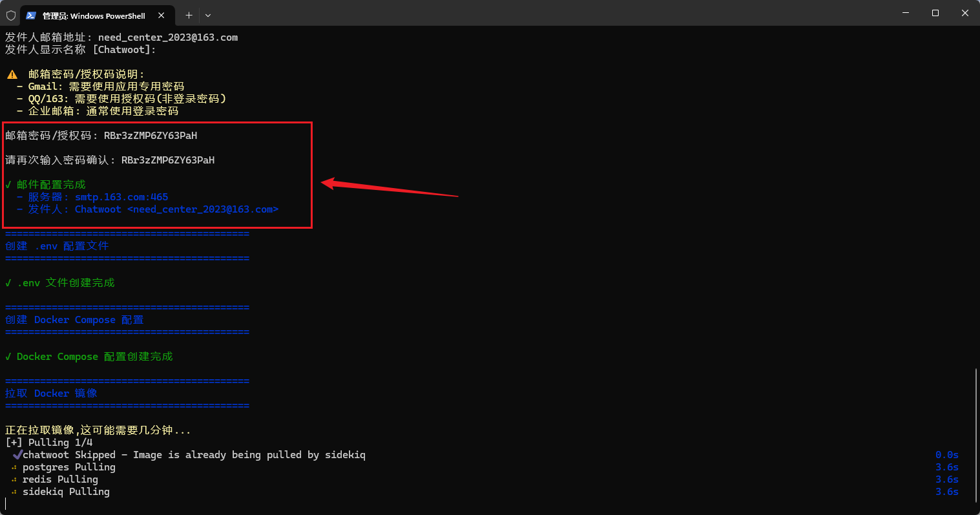This screenshot has height=515, width=980.
Task: Click the smtp.163.com:465 server text
Action: pos(121,197)
